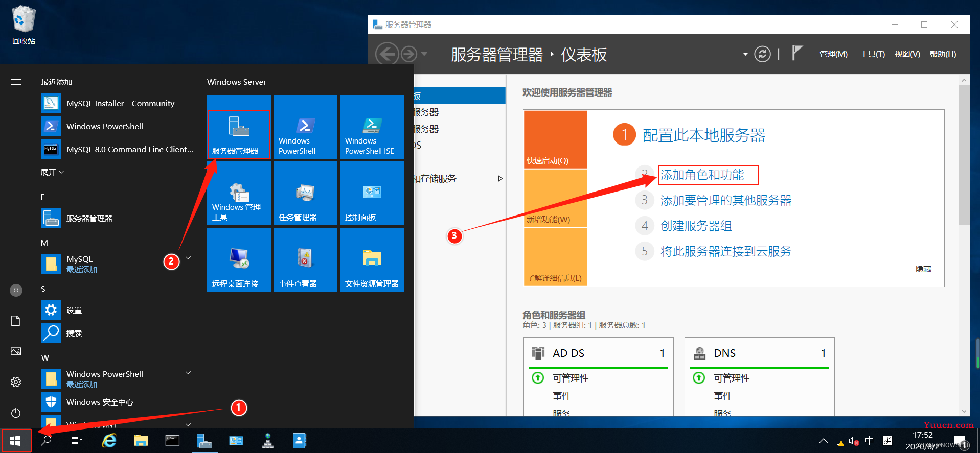Click the back arrow in Server Manager
The image size is (980, 453).
point(387,54)
